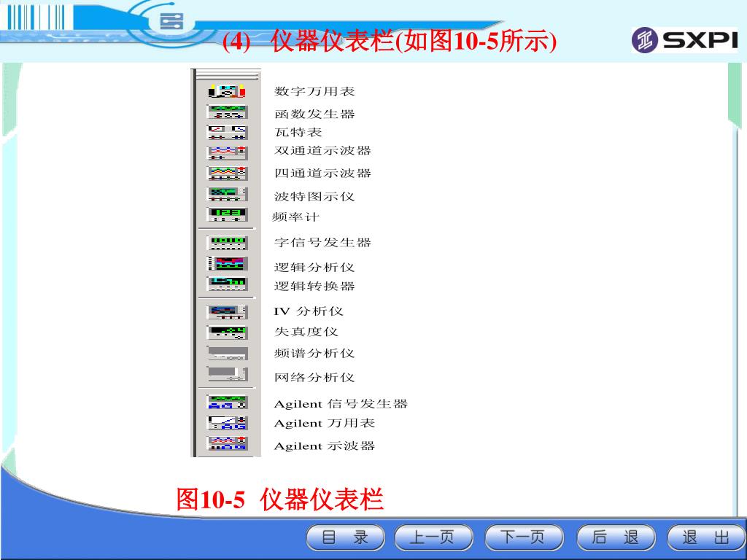Image resolution: width=747 pixels, height=560 pixels.
Task: Select the IV analyzer icon
Action: click(x=227, y=312)
